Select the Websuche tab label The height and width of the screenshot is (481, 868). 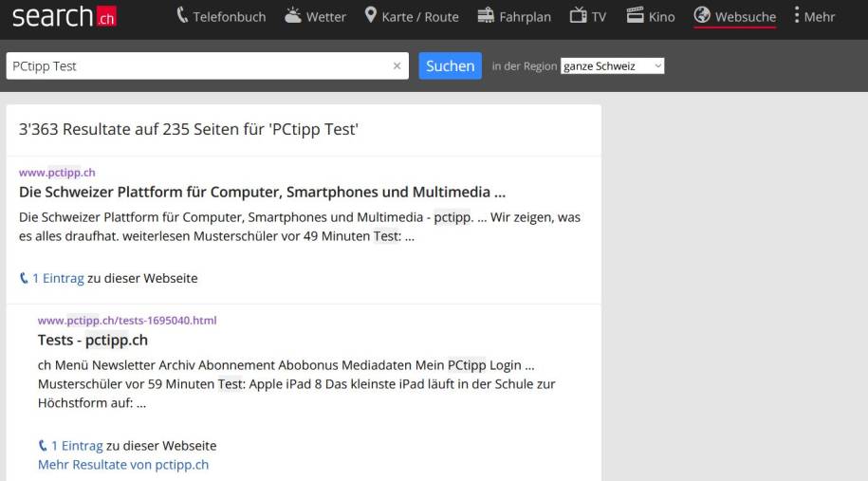(x=745, y=17)
